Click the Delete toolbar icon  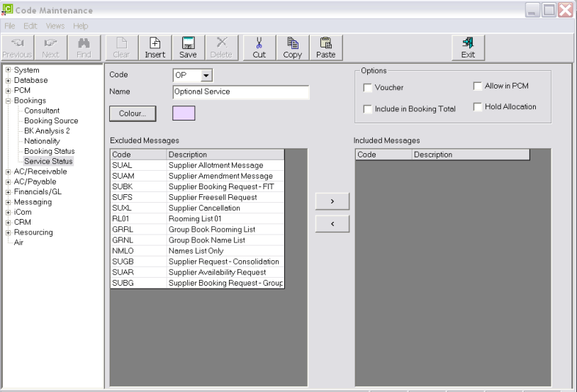222,48
